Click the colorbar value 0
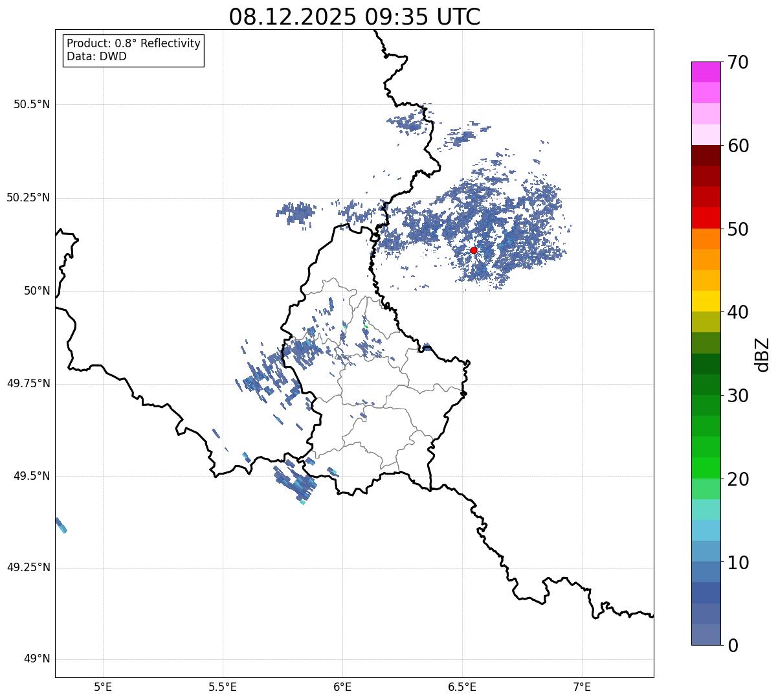Screen dimensions: 778x700 coord(733,646)
